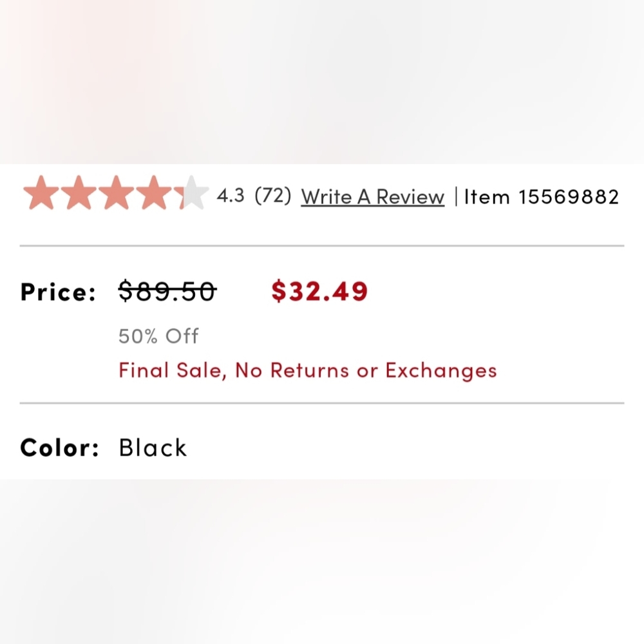The width and height of the screenshot is (644, 644).
Task: Click the blurred area above the rating
Action: coord(322,82)
